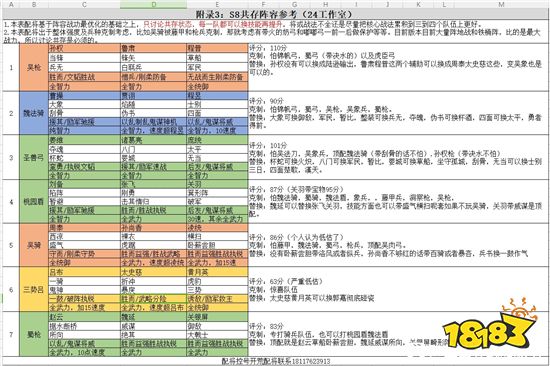Select the 折冲 cell

[154, 281]
